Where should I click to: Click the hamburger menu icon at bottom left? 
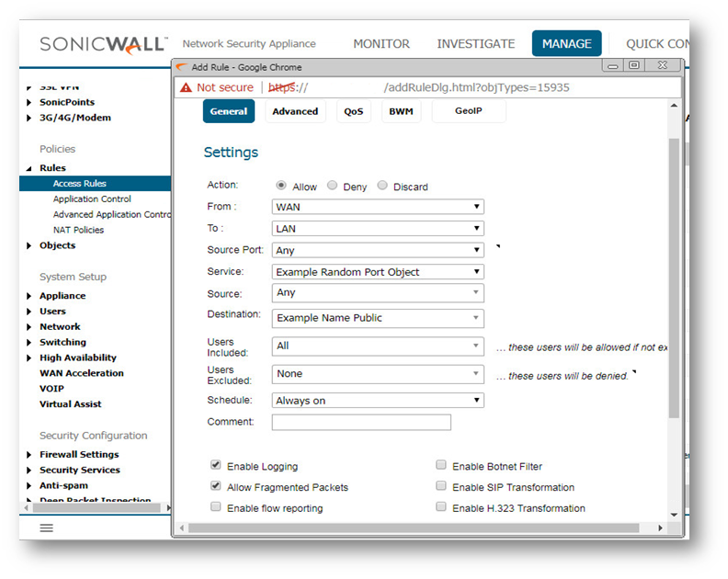pos(46,528)
